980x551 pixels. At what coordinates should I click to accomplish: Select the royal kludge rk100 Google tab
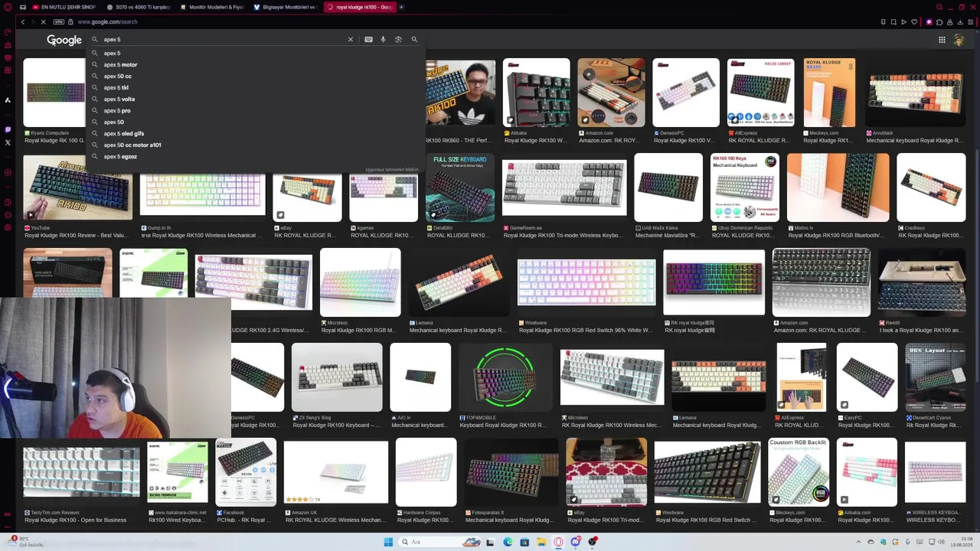[x=360, y=7]
